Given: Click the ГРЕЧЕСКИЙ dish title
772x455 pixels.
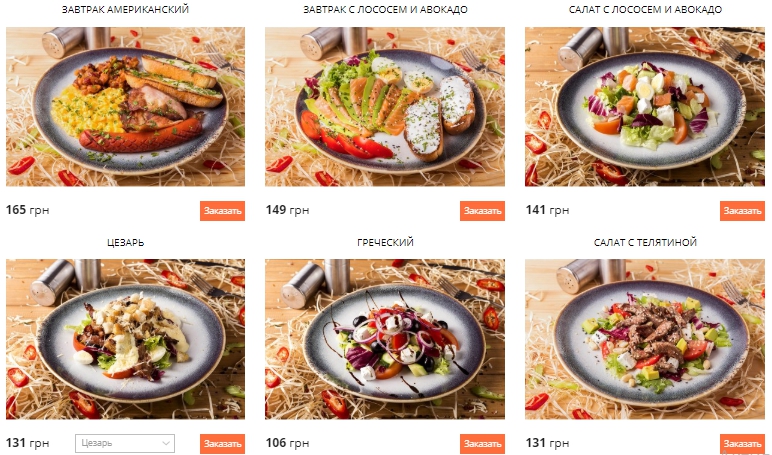Looking at the screenshot, I should pyautogui.click(x=385, y=242).
